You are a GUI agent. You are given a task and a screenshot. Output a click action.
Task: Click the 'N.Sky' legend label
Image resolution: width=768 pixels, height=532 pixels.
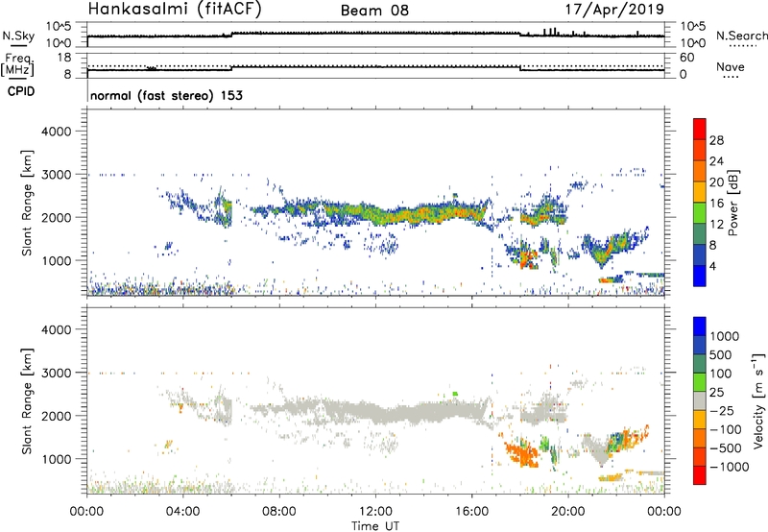18,36
